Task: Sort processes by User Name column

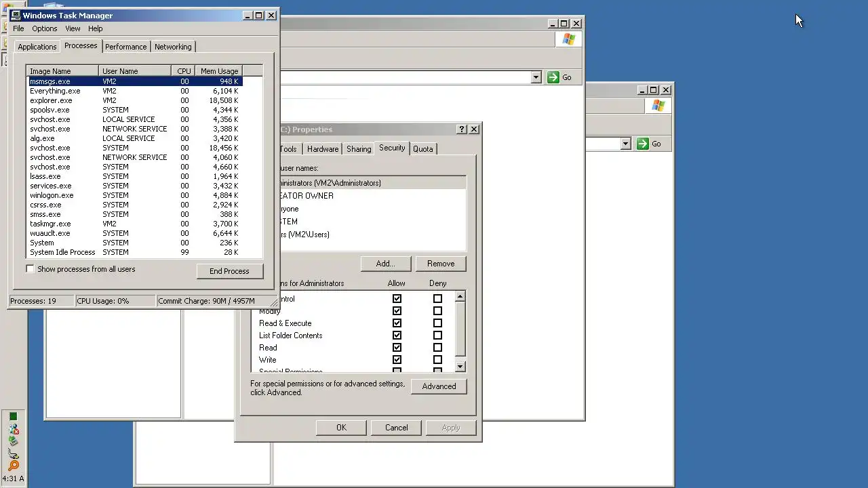Action: coord(135,70)
